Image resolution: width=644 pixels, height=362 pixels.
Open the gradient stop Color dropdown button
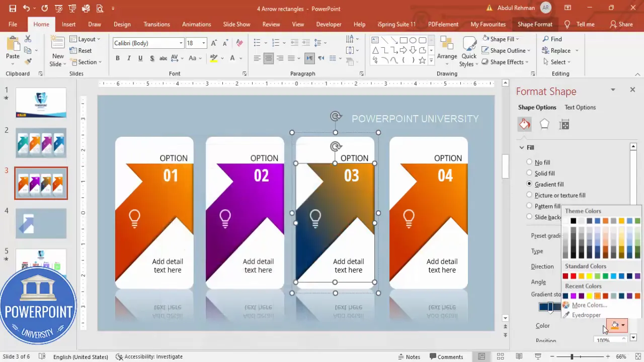(x=617, y=325)
